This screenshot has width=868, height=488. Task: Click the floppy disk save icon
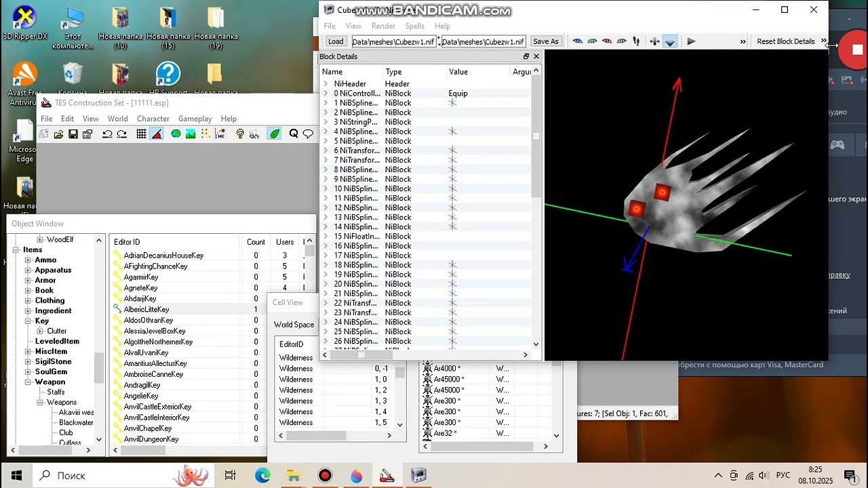pyautogui.click(x=73, y=134)
